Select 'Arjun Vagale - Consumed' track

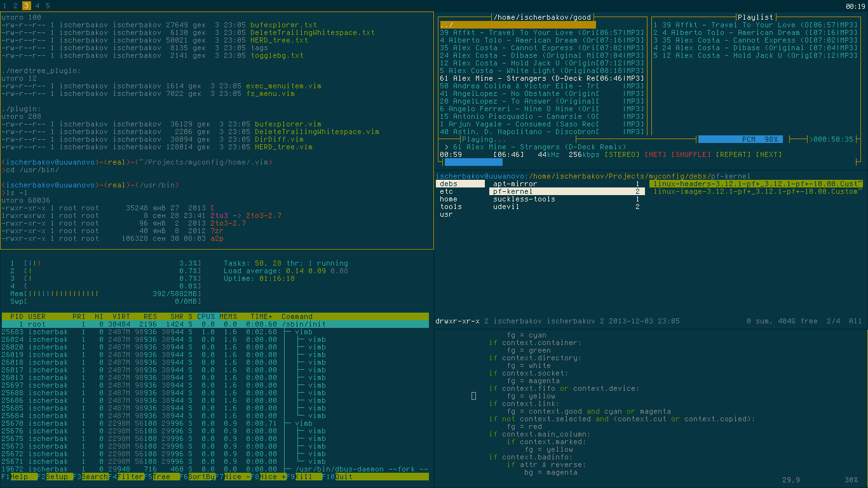coord(542,124)
